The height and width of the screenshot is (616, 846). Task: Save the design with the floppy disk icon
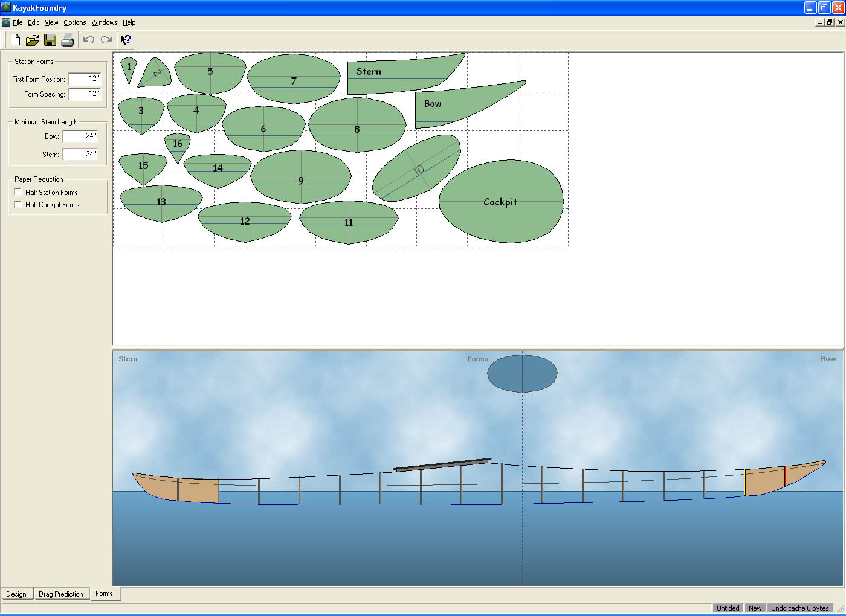point(50,40)
